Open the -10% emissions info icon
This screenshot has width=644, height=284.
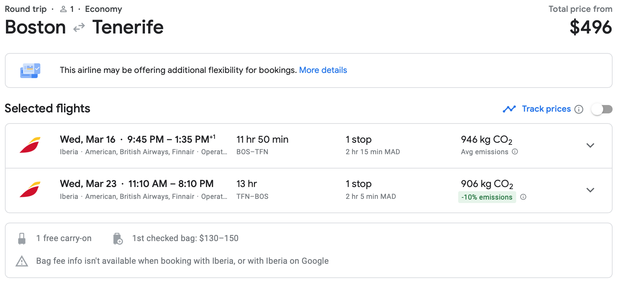point(523,197)
